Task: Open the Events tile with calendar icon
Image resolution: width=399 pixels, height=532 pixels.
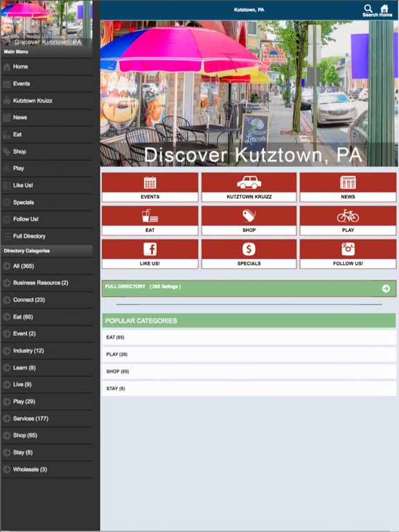Action: tap(150, 187)
